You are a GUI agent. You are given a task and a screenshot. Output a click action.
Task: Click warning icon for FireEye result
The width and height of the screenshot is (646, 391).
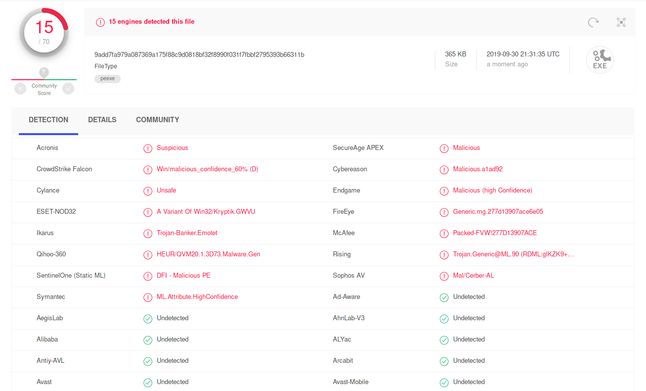(444, 212)
